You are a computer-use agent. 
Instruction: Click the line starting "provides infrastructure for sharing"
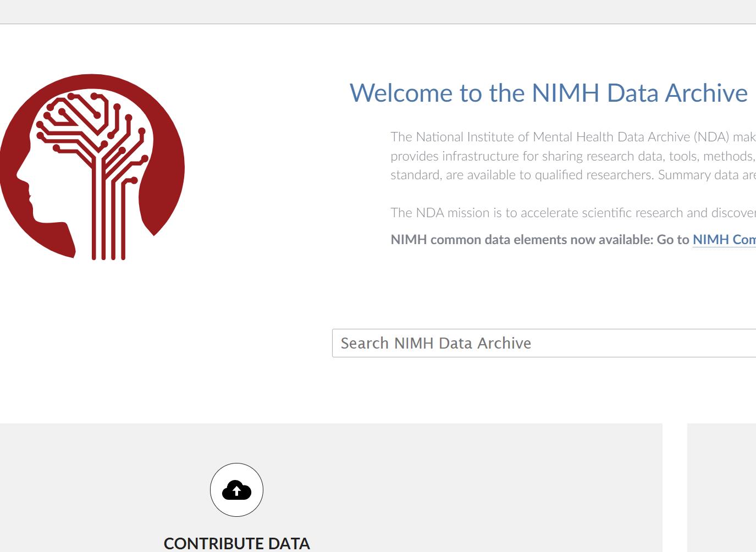572,156
